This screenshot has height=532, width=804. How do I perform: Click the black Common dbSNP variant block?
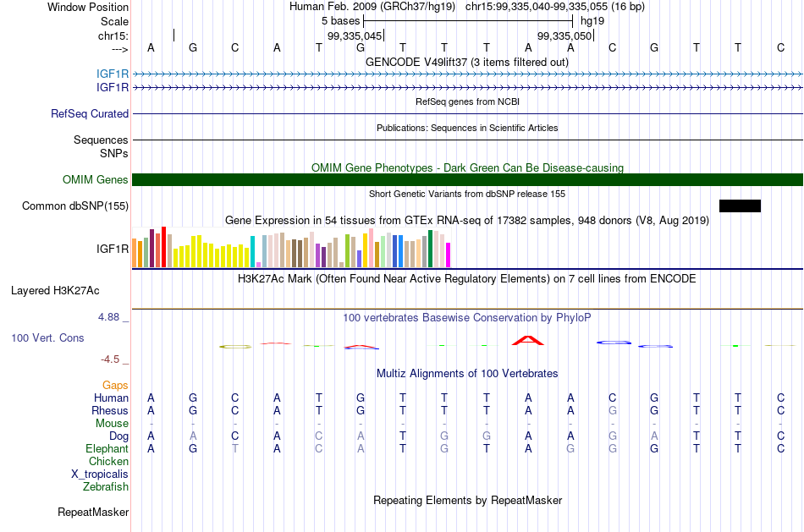[x=740, y=206]
